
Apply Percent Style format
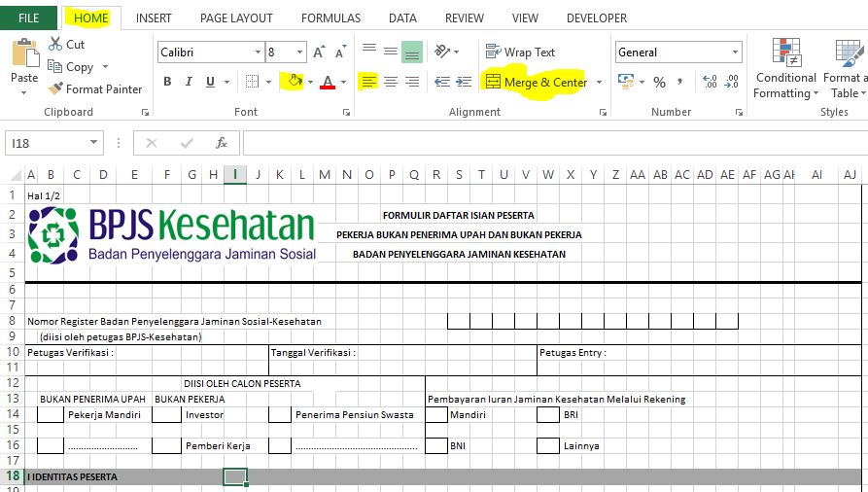point(659,82)
